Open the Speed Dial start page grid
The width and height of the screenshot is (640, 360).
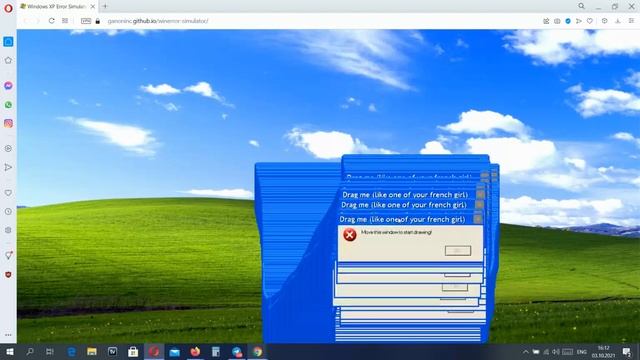click(x=65, y=21)
